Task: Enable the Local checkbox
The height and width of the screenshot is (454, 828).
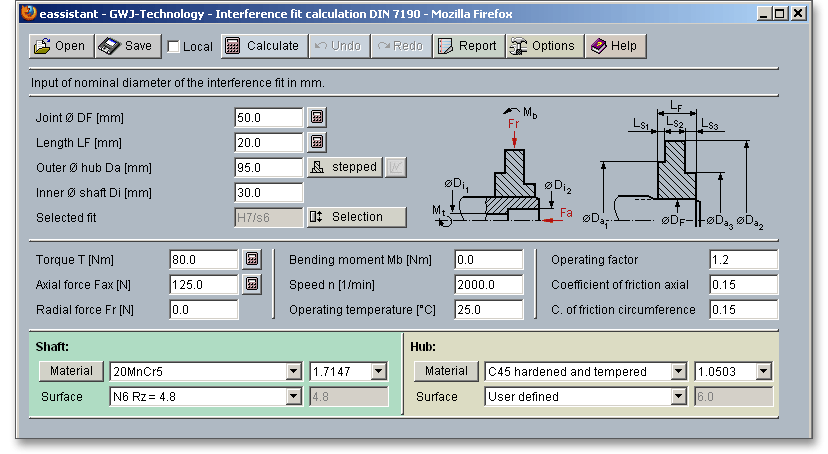Action: click(174, 47)
